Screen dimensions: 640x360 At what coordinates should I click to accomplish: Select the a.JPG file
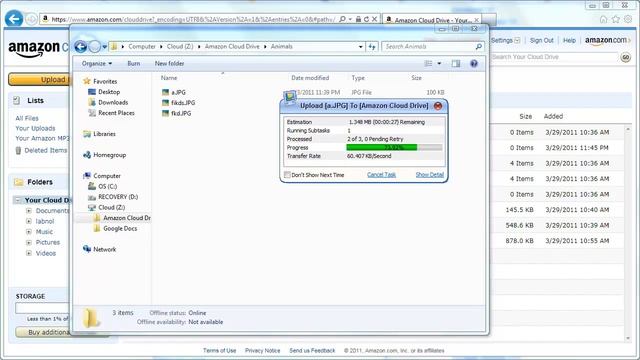tap(174, 92)
